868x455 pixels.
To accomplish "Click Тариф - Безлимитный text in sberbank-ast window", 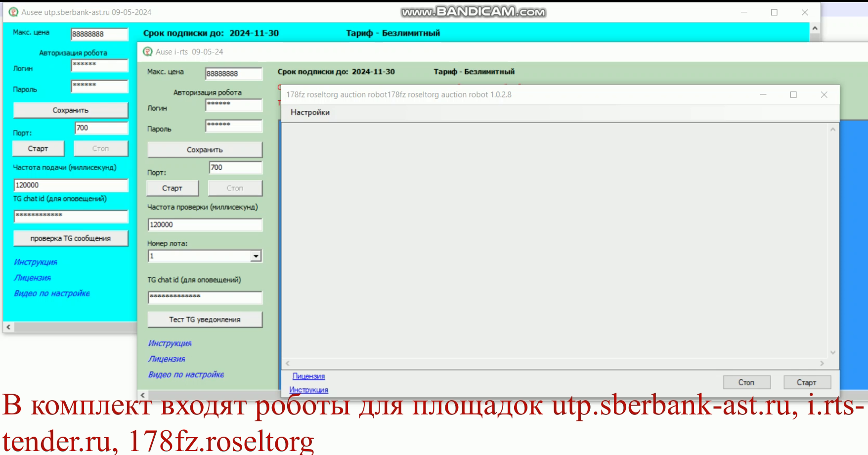I will pyautogui.click(x=393, y=33).
